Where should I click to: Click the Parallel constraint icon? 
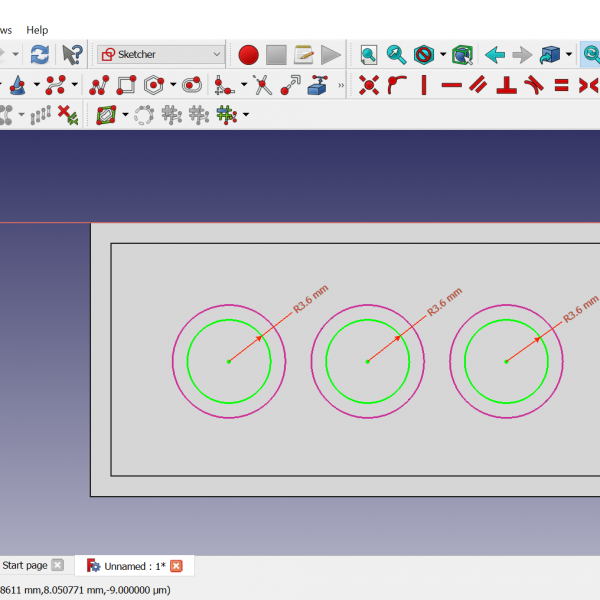point(479,85)
